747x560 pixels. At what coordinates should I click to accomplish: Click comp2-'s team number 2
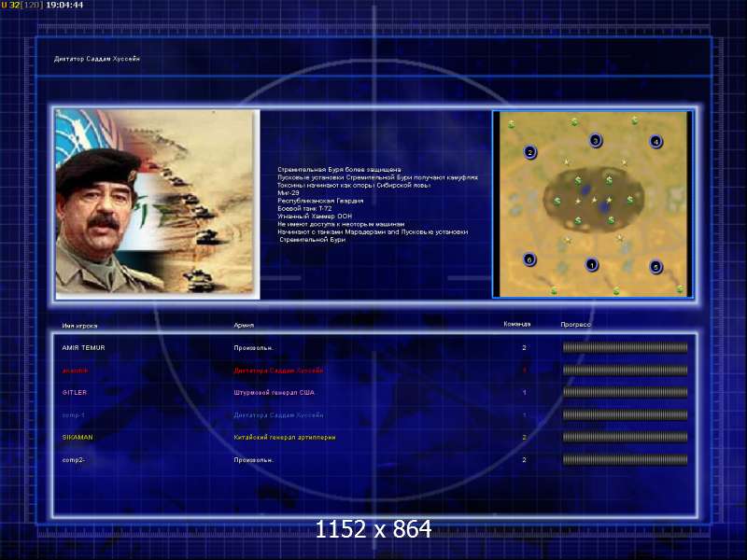pyautogui.click(x=525, y=459)
